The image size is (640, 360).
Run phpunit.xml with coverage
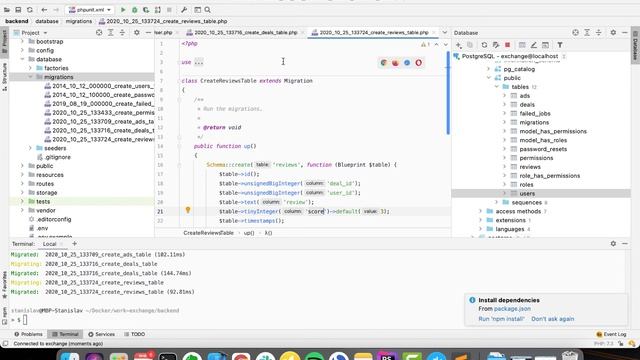146,10
